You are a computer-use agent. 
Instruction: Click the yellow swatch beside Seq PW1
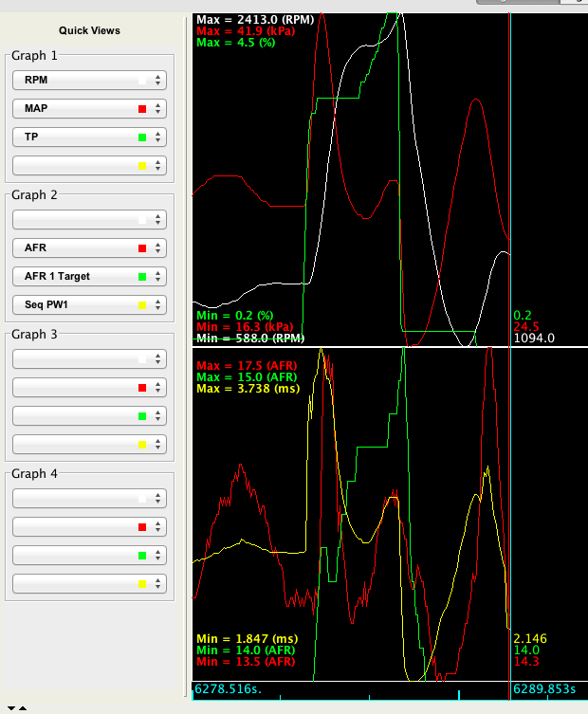(x=142, y=305)
